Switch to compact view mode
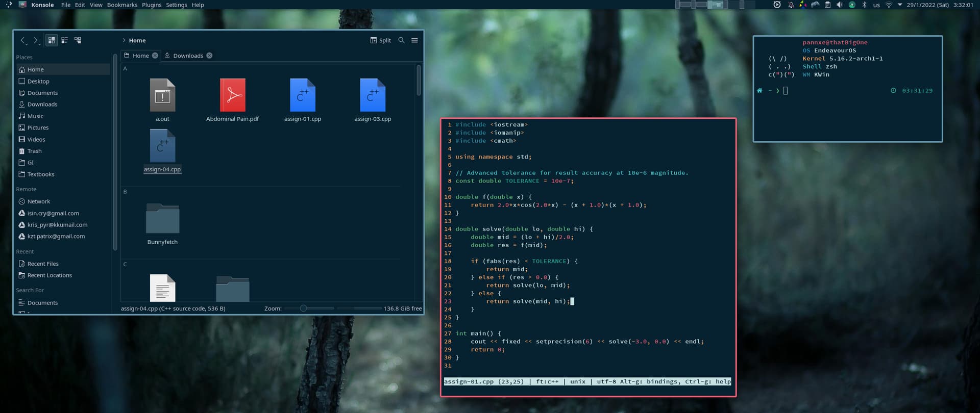980x413 pixels. [65, 40]
